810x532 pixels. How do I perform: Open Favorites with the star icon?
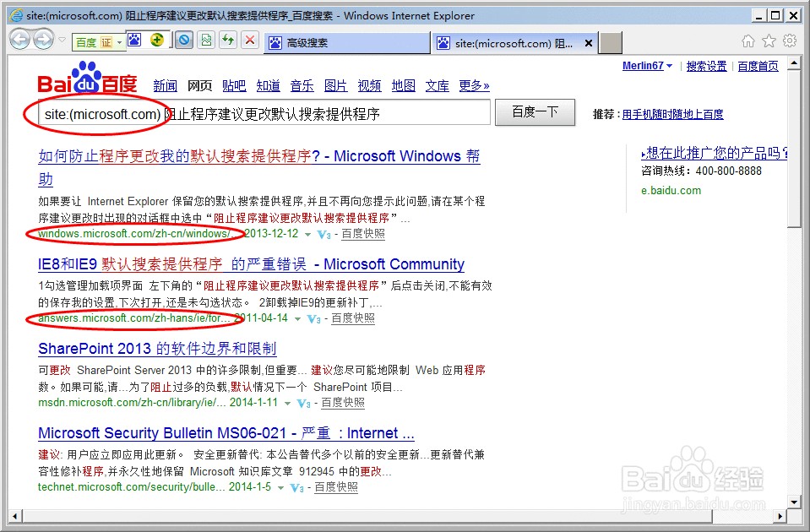tap(769, 41)
